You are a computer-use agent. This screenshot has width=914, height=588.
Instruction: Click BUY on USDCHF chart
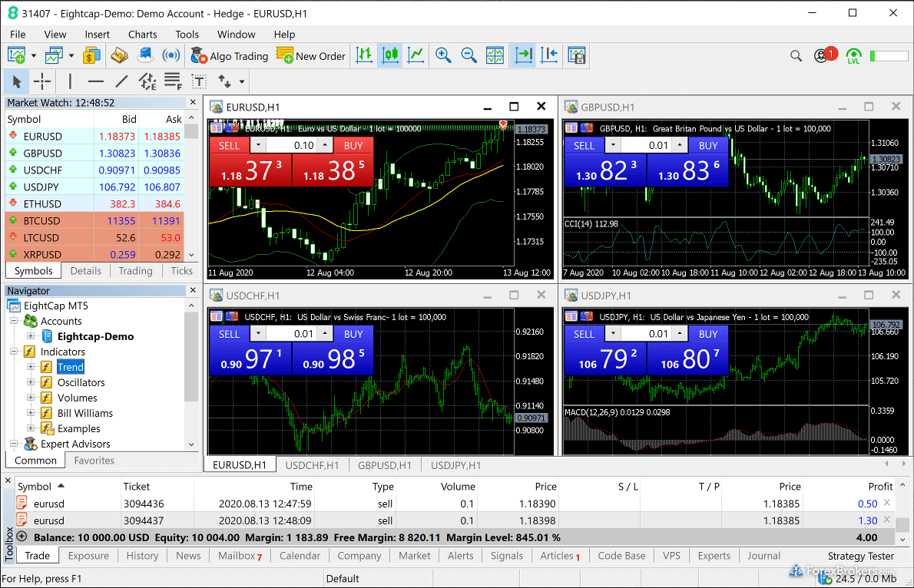353,334
